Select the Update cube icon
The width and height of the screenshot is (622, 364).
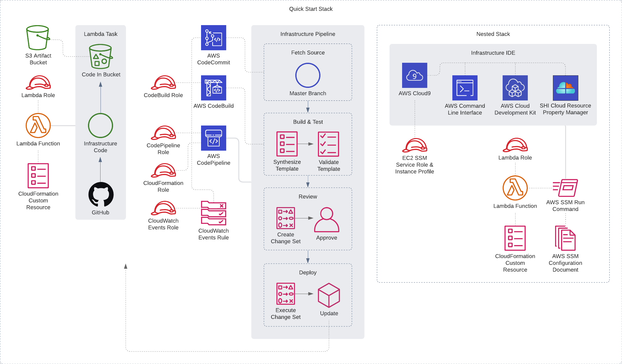[329, 295]
